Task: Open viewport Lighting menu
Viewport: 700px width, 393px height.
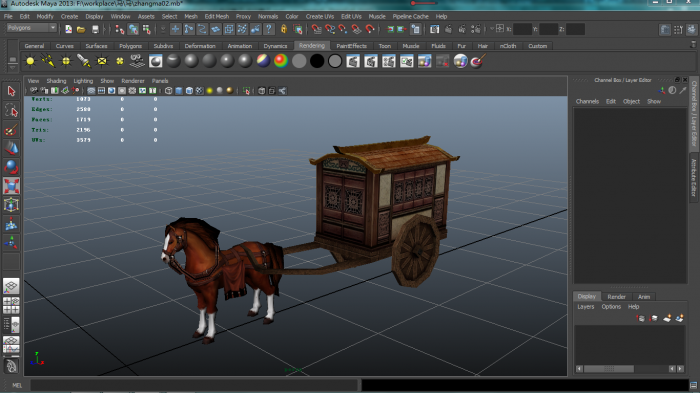Action: click(83, 81)
